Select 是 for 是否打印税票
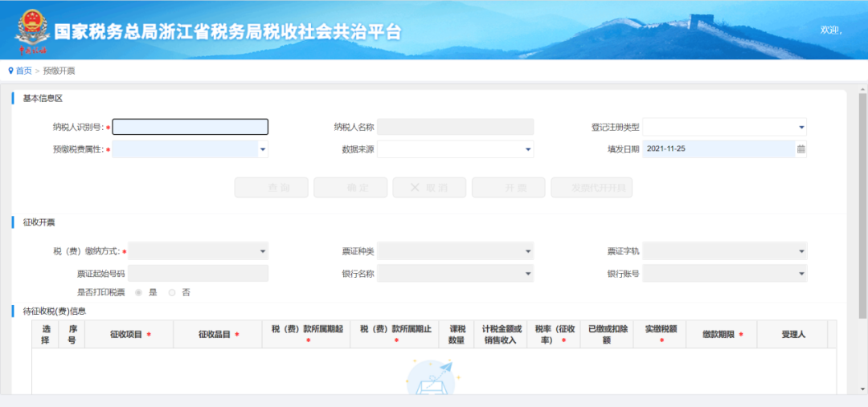 click(x=138, y=292)
